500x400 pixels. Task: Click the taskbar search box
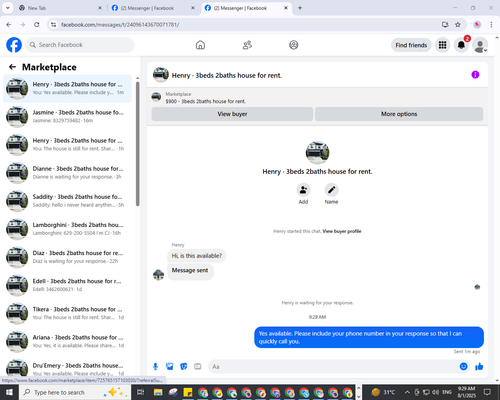point(75,392)
